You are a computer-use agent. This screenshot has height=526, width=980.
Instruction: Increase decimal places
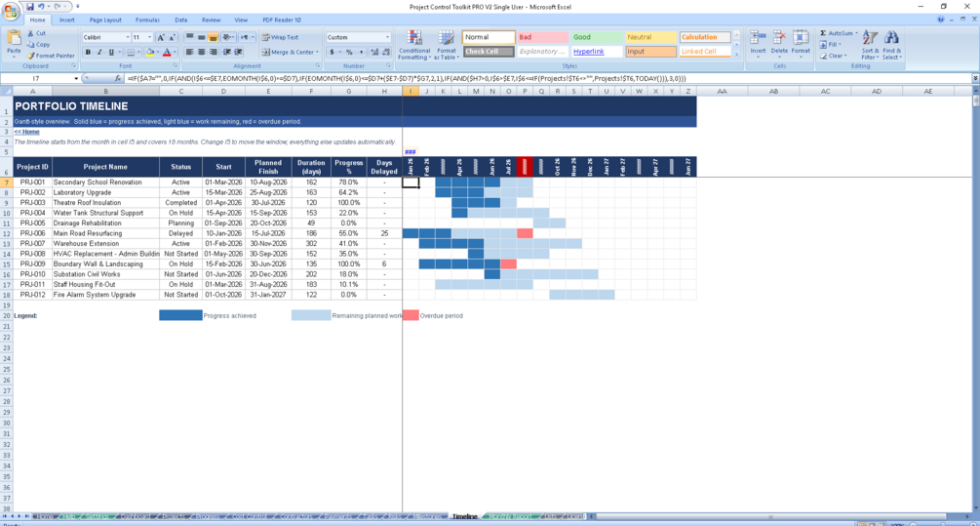[374, 53]
